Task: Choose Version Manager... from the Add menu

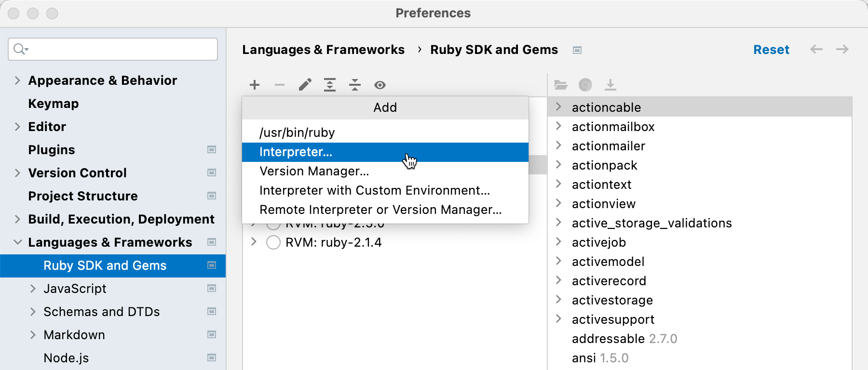Action: 314,172
